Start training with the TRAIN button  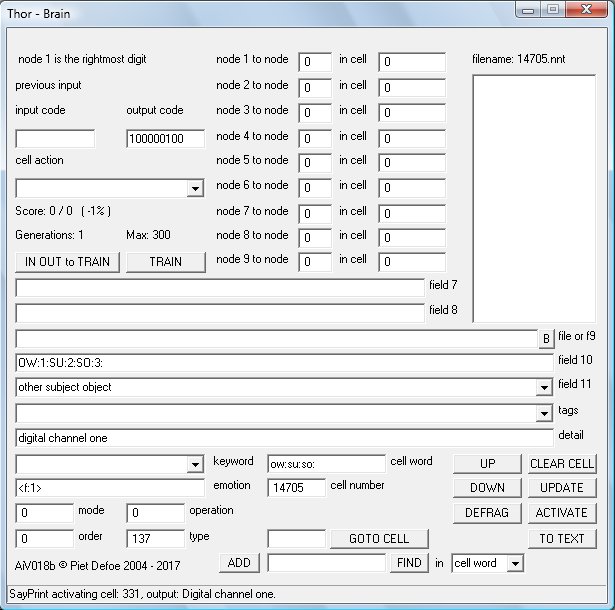166,262
